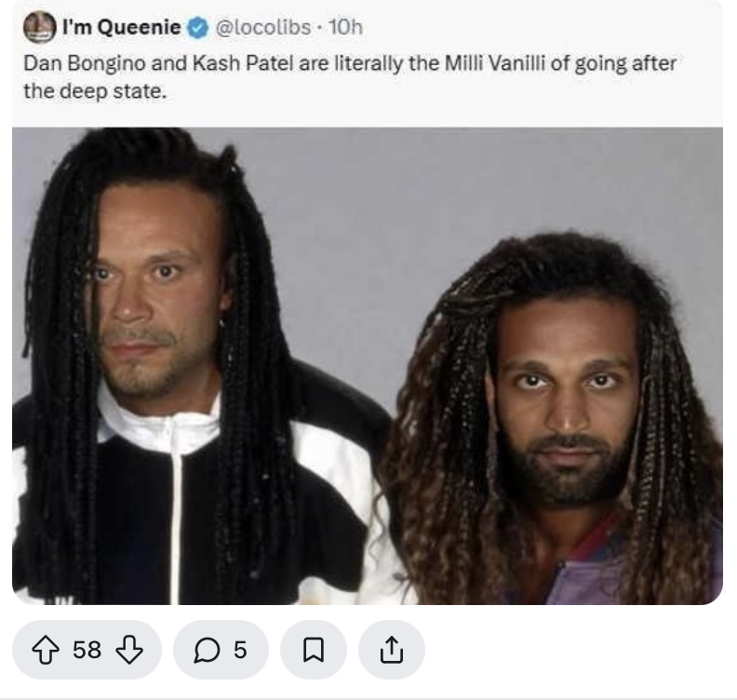Click the blue verified badge beside I'm Queenie
The height and width of the screenshot is (700, 737).
pos(198,28)
